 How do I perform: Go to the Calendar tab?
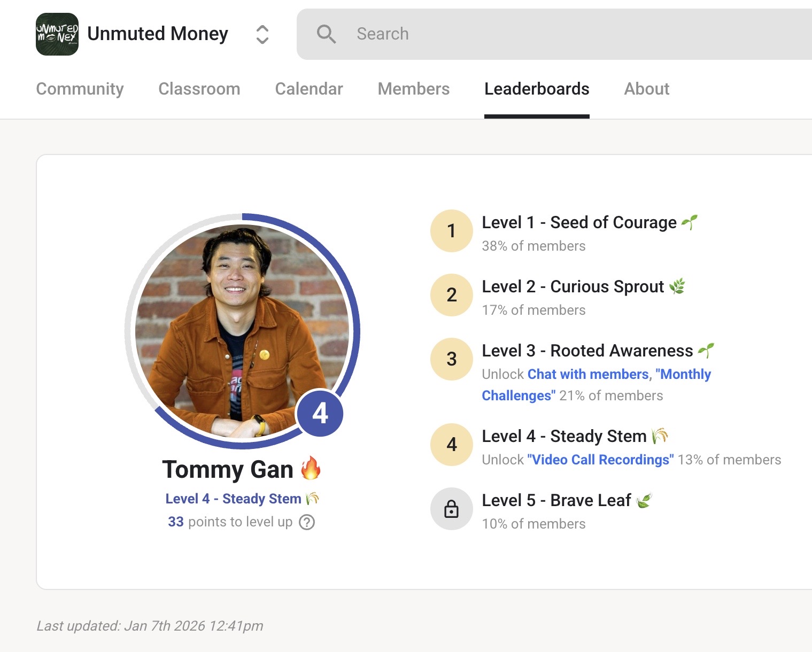pos(308,89)
